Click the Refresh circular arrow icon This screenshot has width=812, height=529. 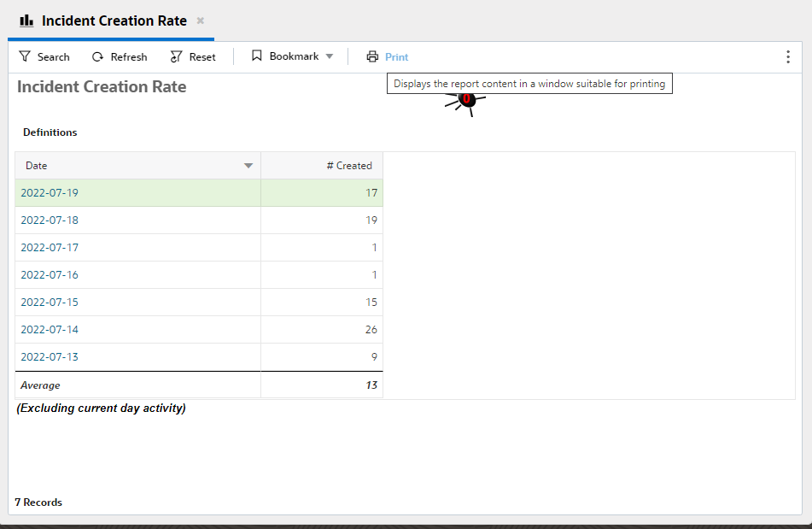[x=98, y=56]
